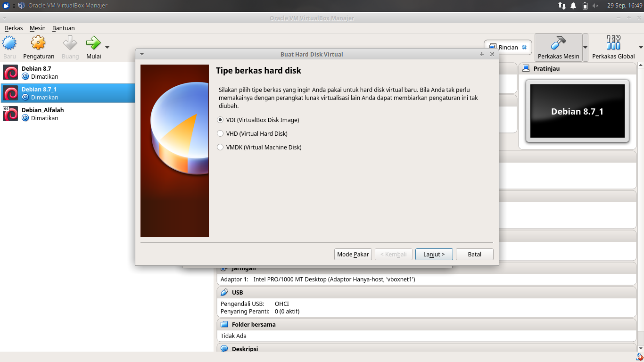Screen dimensions: 644x362
Task: Open dialog window menu arrow in title bar
Action: click(142, 54)
